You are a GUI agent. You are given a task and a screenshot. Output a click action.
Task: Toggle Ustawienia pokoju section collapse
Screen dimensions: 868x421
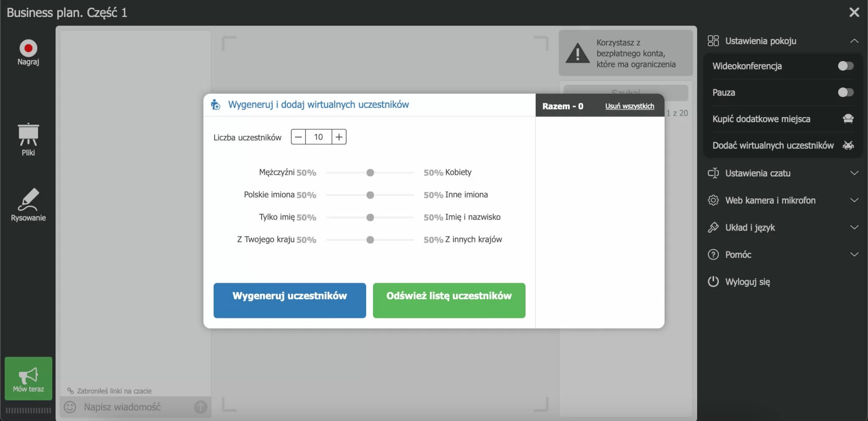tap(855, 41)
